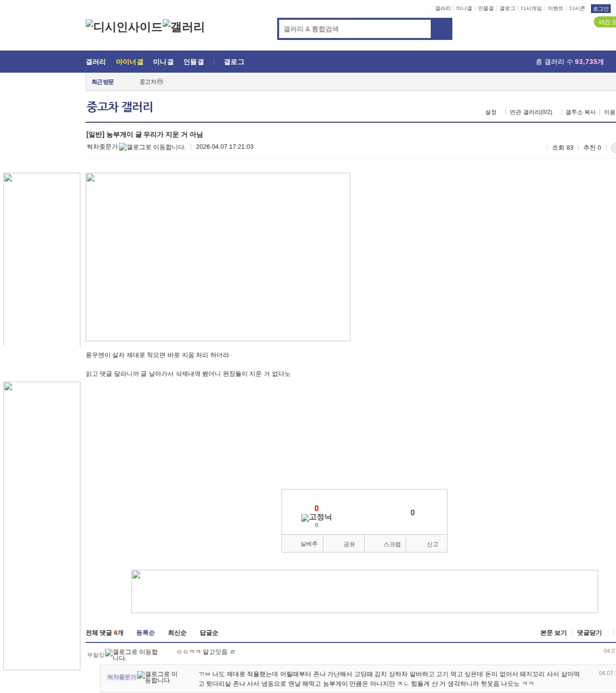Open the 설정 settings dropdown
Image resolution: width=616 pixels, height=693 pixels.
click(x=490, y=112)
